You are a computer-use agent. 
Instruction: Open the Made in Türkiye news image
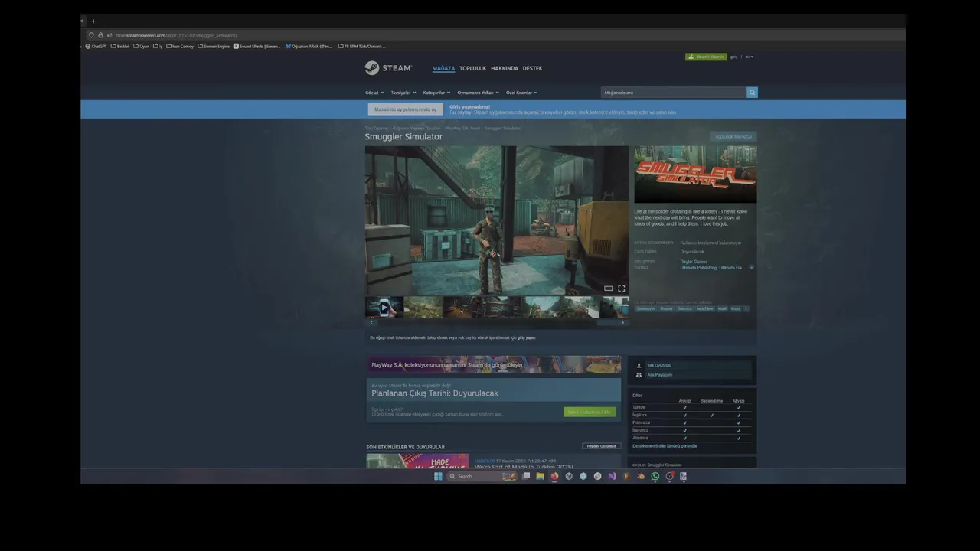[x=417, y=461]
